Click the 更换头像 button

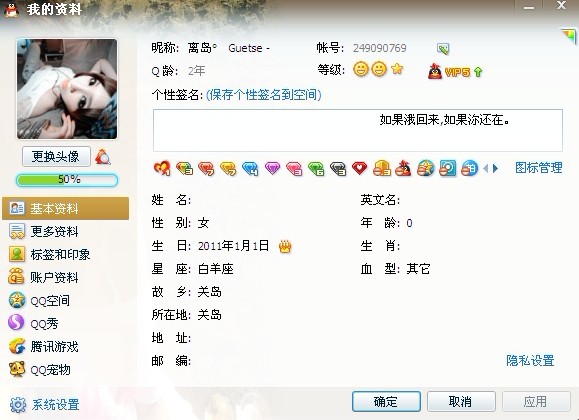56,157
